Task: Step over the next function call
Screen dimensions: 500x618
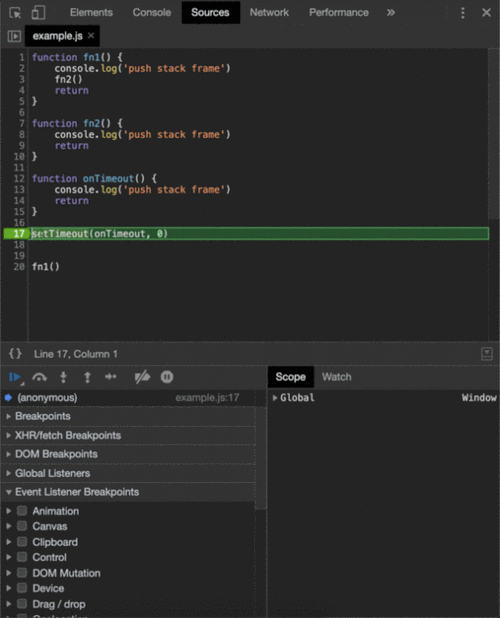Action: [x=39, y=377]
